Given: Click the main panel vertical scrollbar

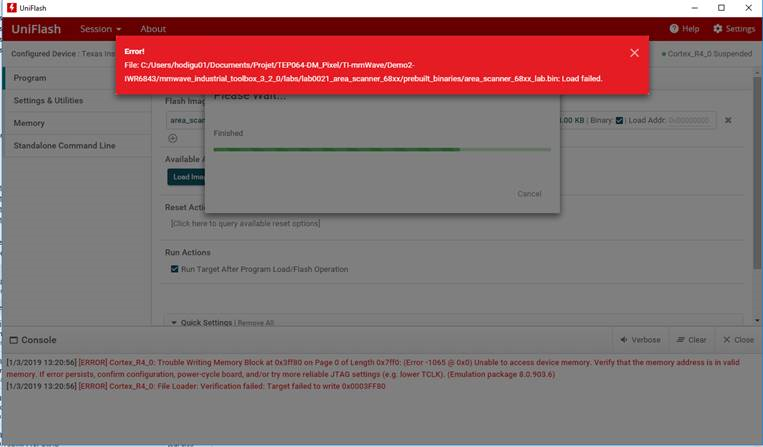Looking at the screenshot, I should [757, 173].
